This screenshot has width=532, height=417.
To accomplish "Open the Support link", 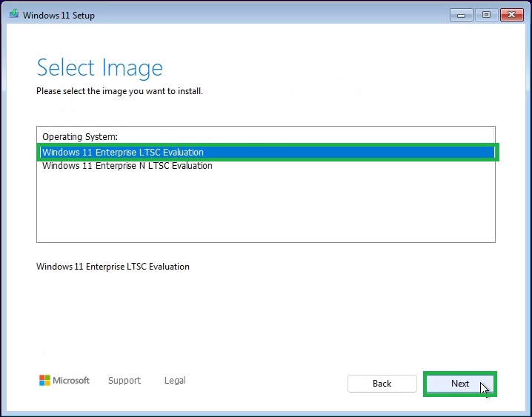I will [124, 381].
